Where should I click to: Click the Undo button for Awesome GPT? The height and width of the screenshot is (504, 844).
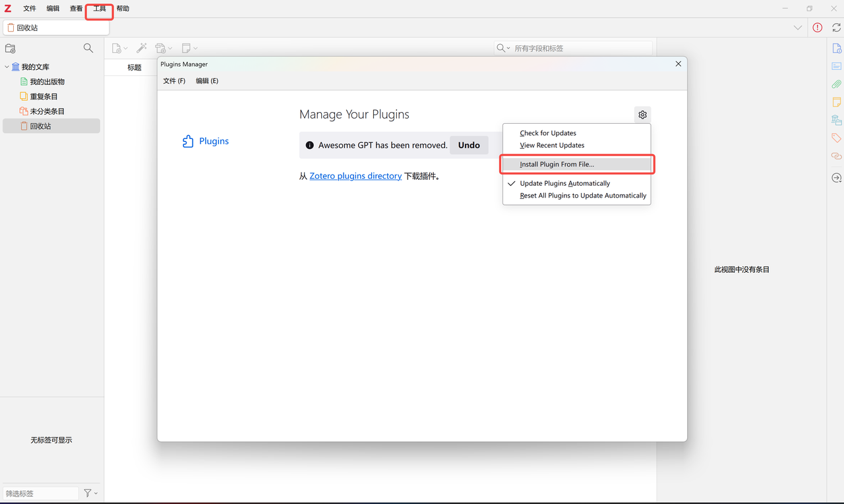(x=469, y=145)
